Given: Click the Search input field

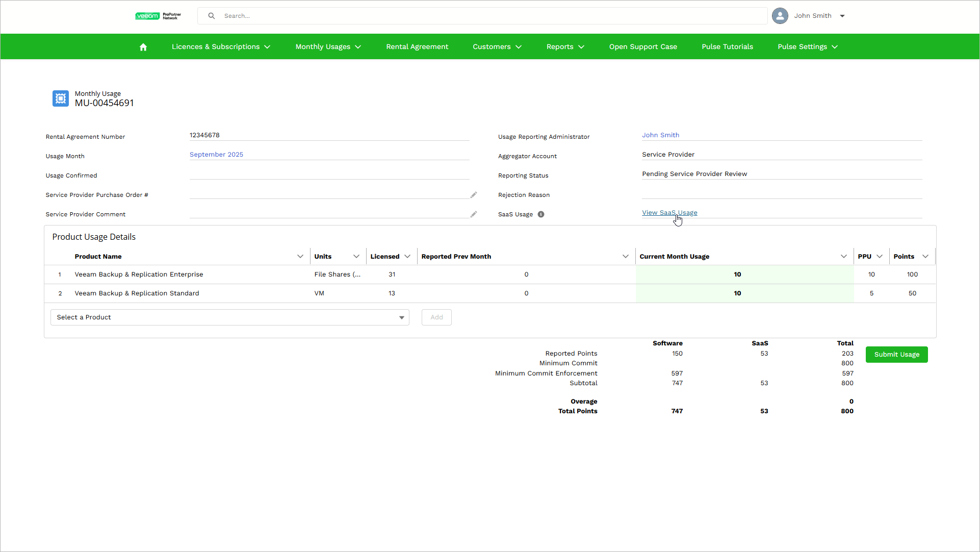Looking at the screenshot, I should coord(489,16).
